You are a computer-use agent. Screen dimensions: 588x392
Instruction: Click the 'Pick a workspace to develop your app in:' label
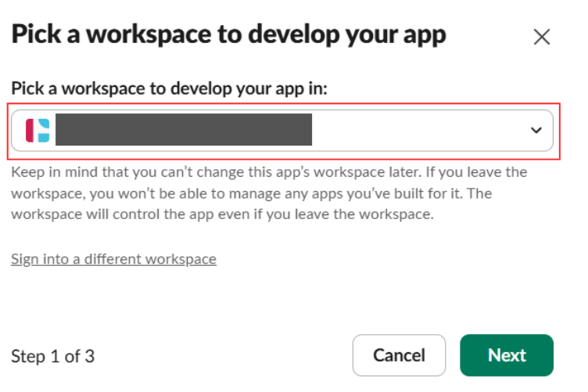[168, 88]
